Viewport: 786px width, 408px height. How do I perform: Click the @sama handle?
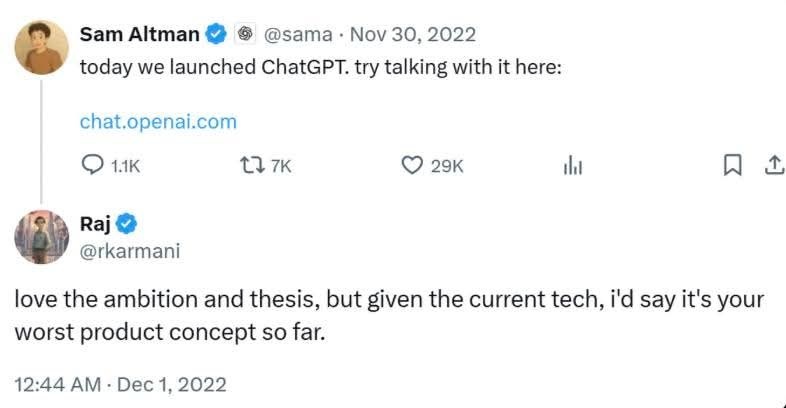(296, 35)
